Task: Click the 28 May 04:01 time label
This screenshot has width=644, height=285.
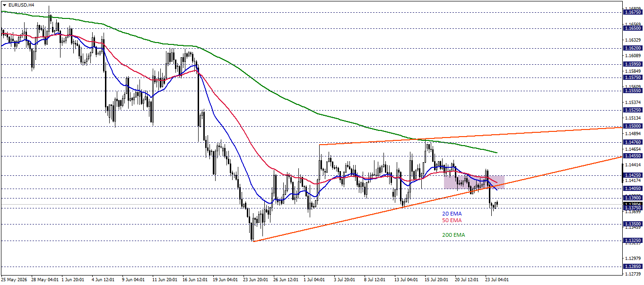Action: click(44, 280)
